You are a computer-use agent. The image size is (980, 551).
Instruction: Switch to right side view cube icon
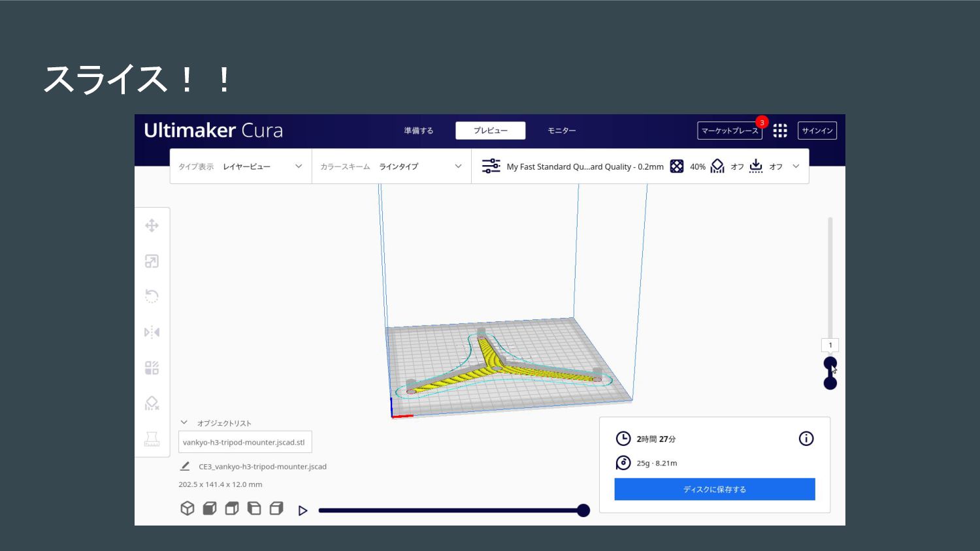276,509
